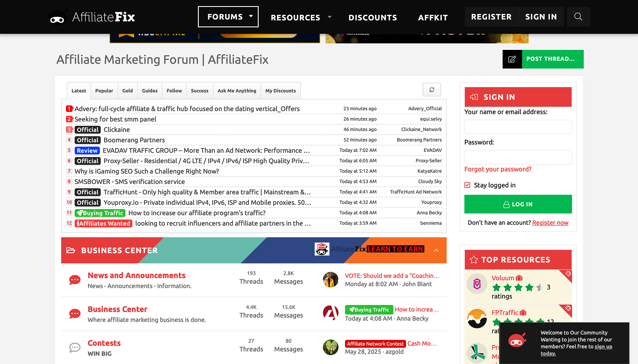Select the Latest tab
This screenshot has width=638, height=364.
[79, 91]
